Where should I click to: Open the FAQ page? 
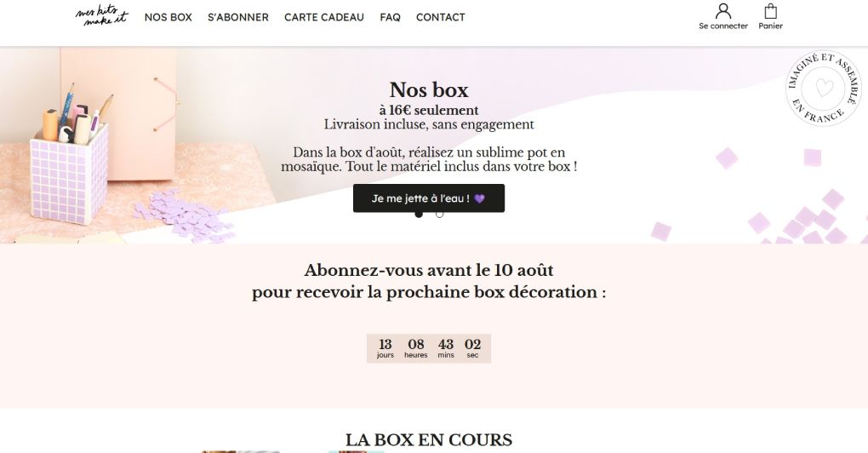(x=390, y=17)
